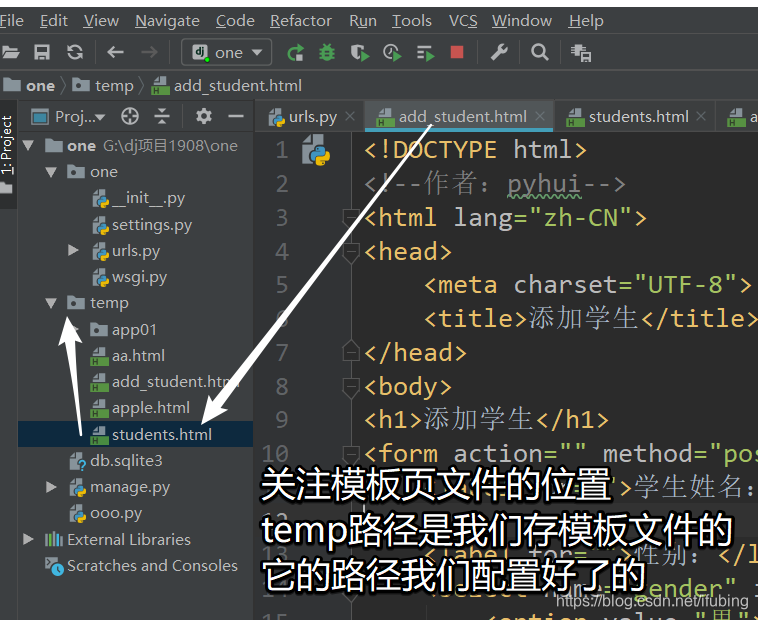Close the urls.py tab
The image size is (758, 620).
pos(350,116)
